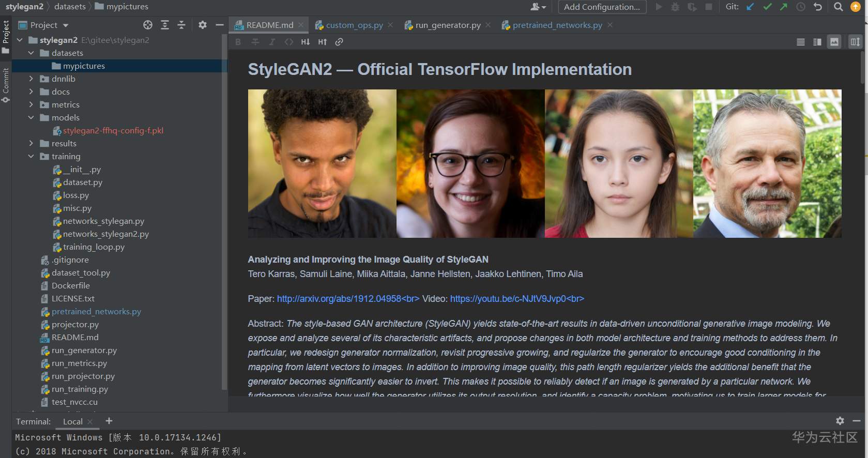Close the custom_ops.py tab

[390, 25]
